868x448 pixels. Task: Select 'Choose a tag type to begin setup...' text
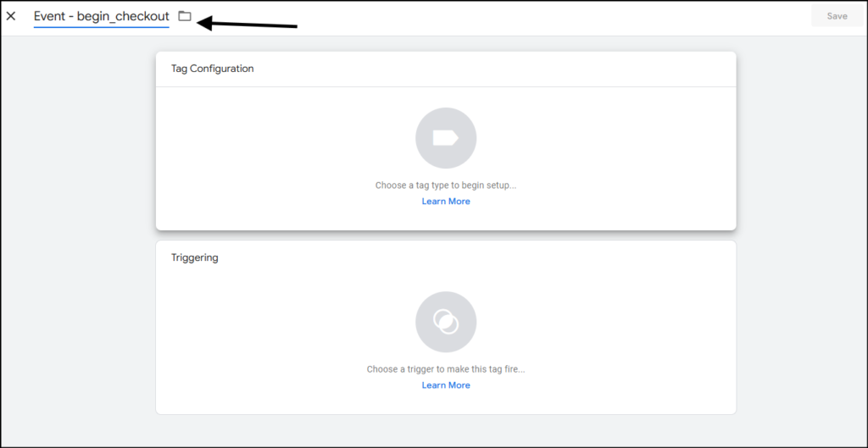(446, 185)
